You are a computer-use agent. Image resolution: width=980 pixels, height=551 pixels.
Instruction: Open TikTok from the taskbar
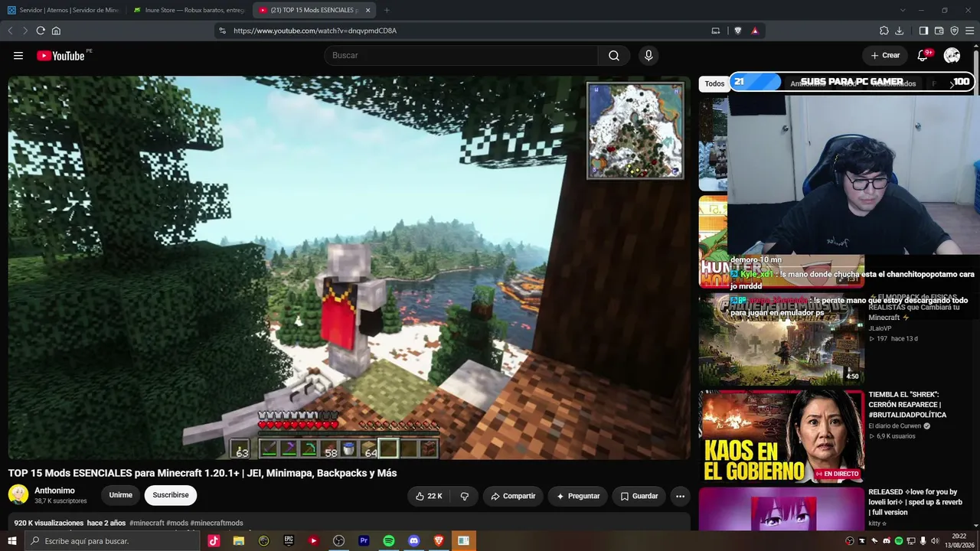[x=214, y=541]
